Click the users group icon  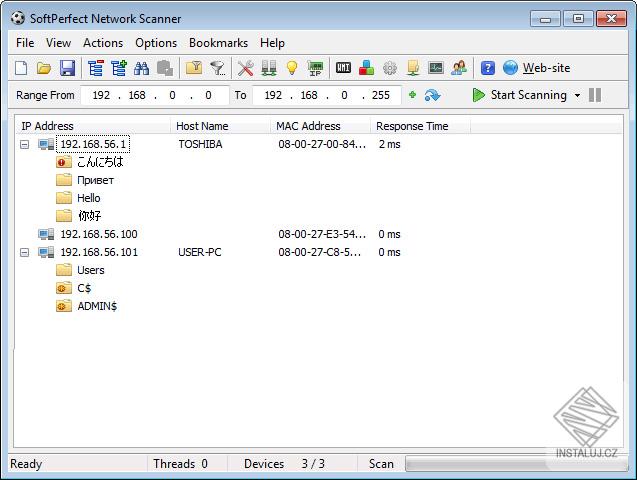pos(459,68)
